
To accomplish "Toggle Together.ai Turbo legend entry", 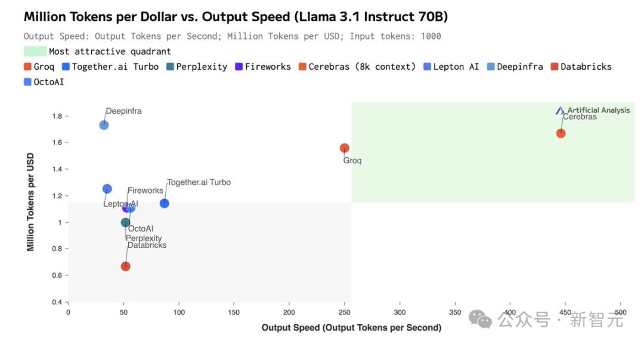I will pyautogui.click(x=110, y=67).
